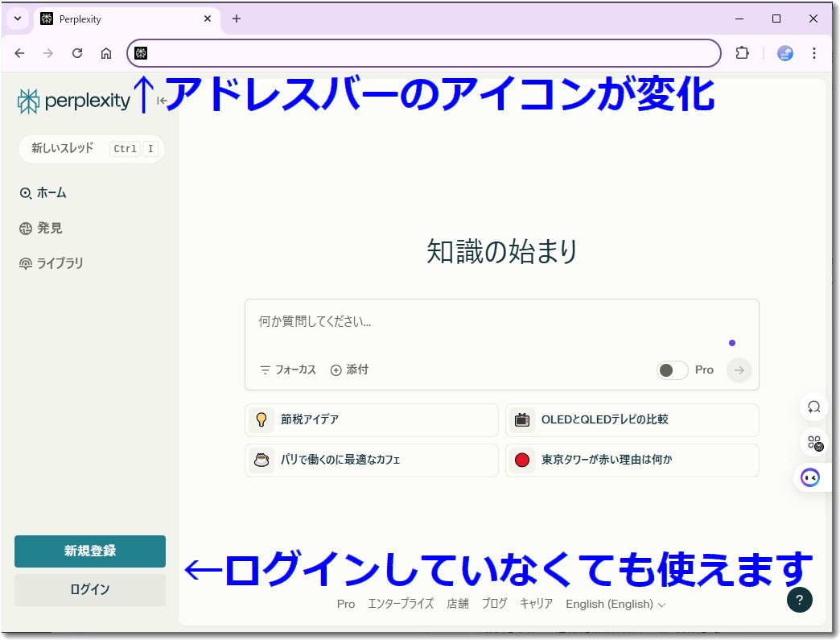Start a 新しいスレッド
The image size is (840, 640).
[x=92, y=148]
